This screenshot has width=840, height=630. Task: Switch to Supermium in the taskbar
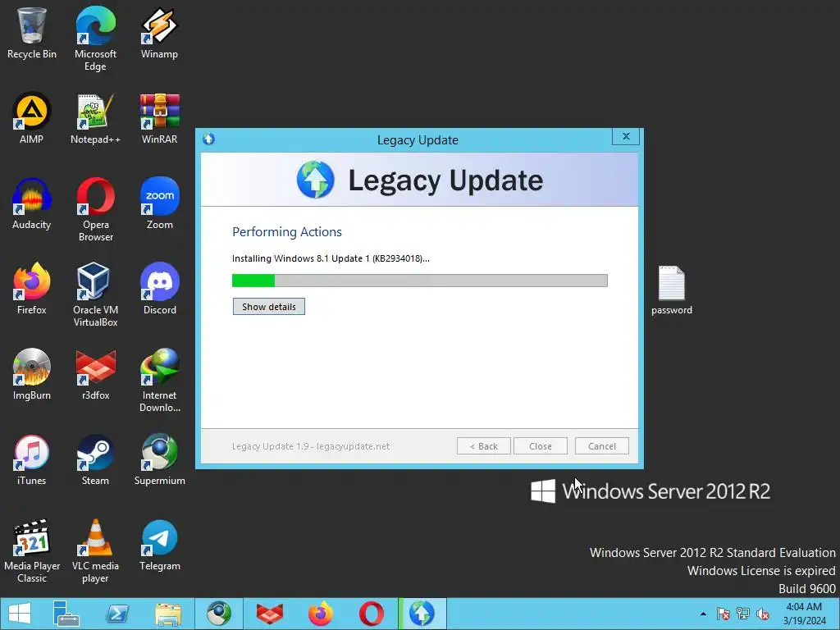click(219, 614)
